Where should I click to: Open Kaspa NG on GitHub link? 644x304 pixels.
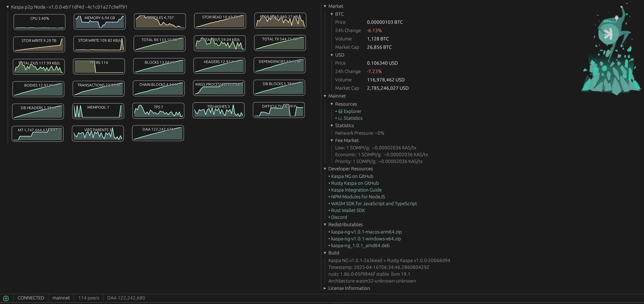[352, 176]
